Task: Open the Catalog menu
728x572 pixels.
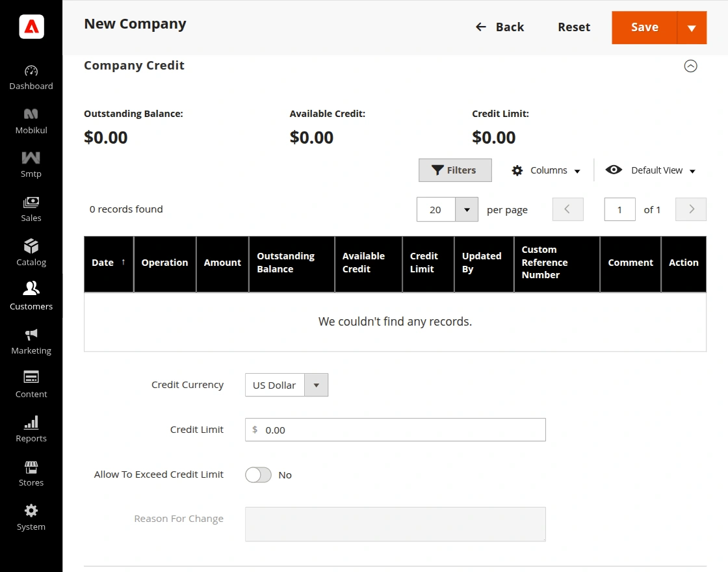Action: pyautogui.click(x=31, y=253)
